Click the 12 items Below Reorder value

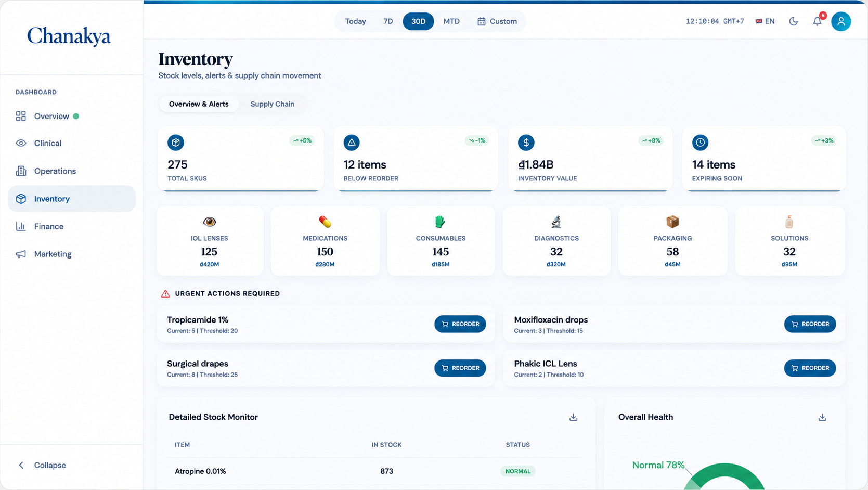point(365,164)
